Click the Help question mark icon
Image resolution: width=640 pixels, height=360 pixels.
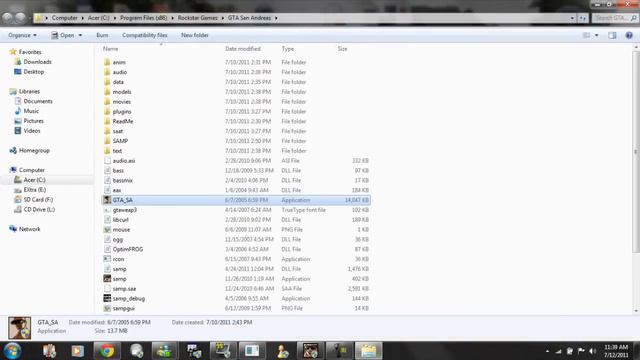(629, 36)
